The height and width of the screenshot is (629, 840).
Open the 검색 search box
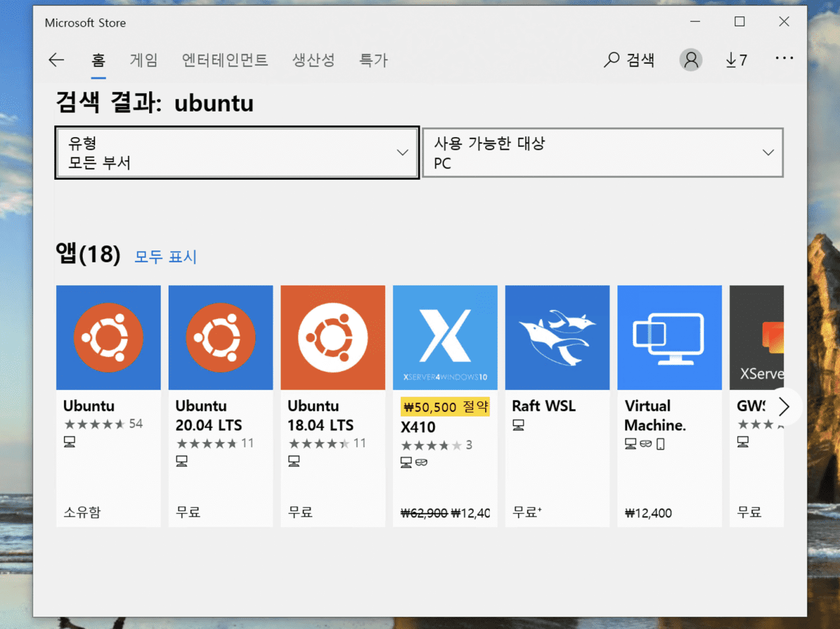pos(629,60)
